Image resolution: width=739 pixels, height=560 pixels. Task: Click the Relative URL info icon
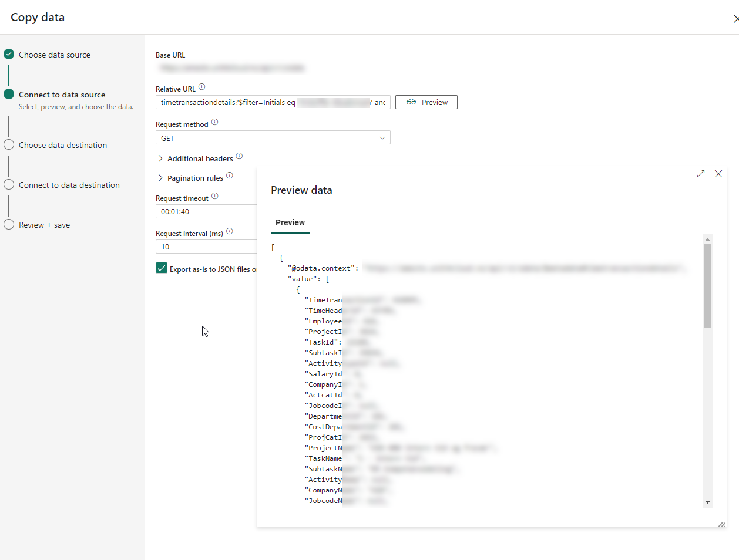tap(201, 87)
